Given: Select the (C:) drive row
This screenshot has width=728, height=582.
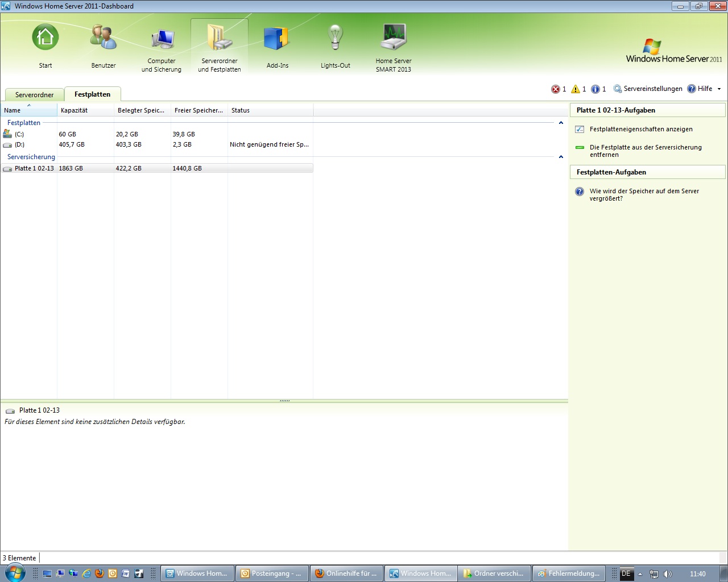Looking at the screenshot, I should [x=157, y=134].
